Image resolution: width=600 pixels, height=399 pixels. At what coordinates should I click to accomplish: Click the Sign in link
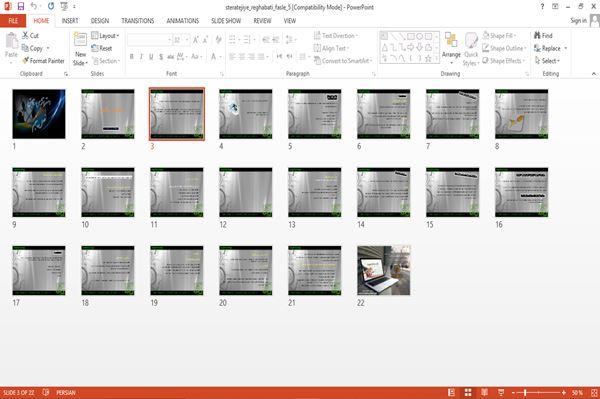tap(579, 20)
